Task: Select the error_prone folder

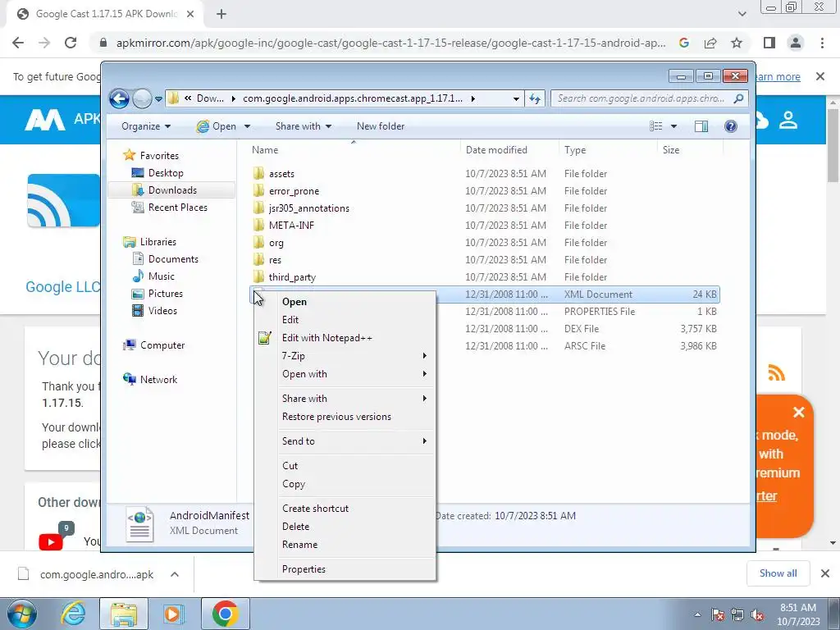Action: [x=294, y=190]
